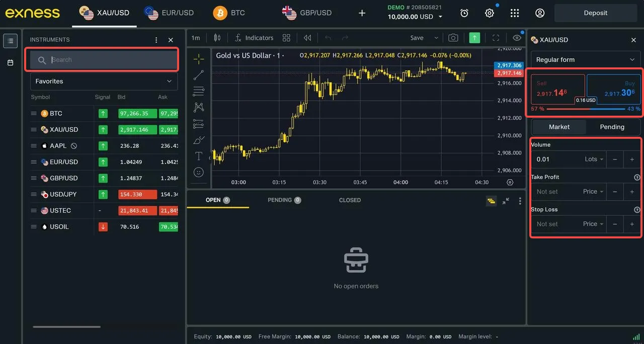Viewport: 644px width, 344px height.
Task: Click the Buy 2,917.306 button
Action: point(613,89)
